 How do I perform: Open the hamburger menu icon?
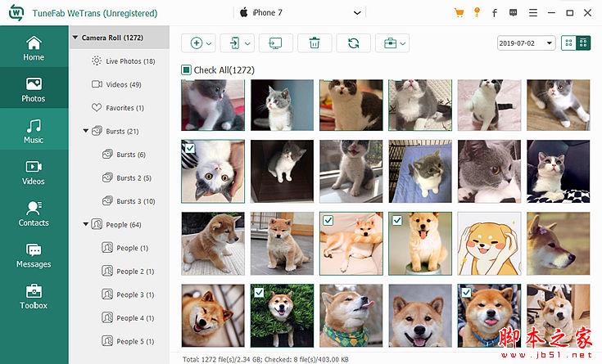pyautogui.click(x=533, y=12)
